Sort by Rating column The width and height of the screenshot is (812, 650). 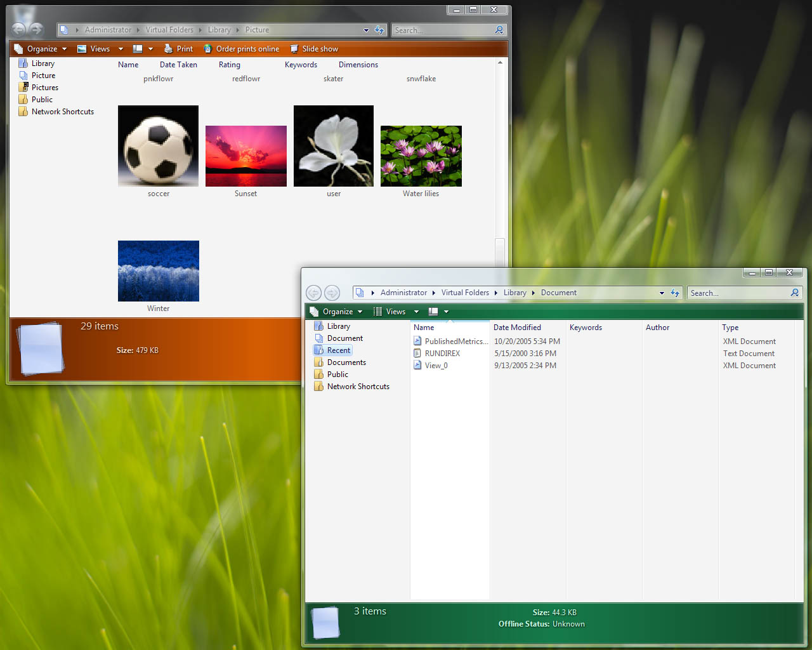tap(230, 65)
